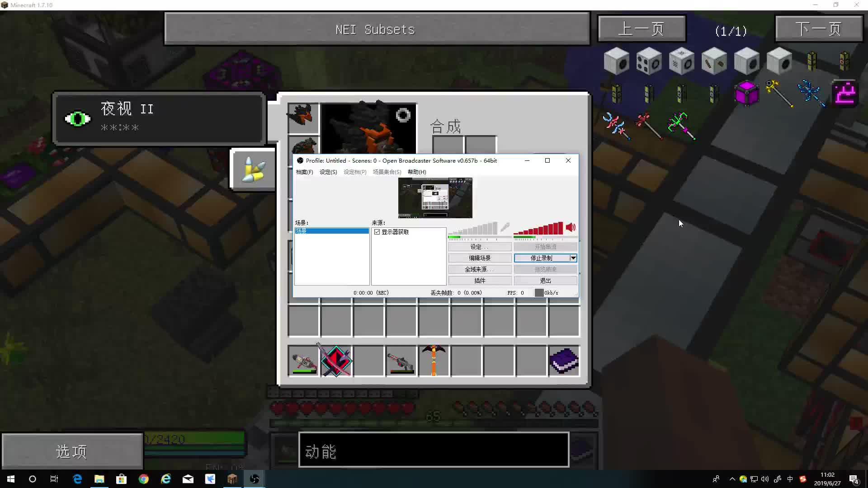Mute desktop audio via red speaker icon
Image resolution: width=868 pixels, height=488 pixels.
(x=571, y=227)
